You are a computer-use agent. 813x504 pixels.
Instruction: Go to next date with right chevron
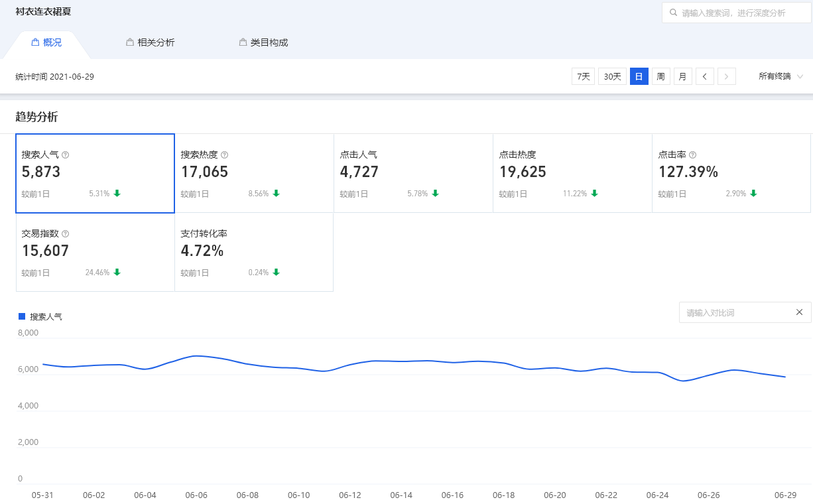[x=727, y=76]
